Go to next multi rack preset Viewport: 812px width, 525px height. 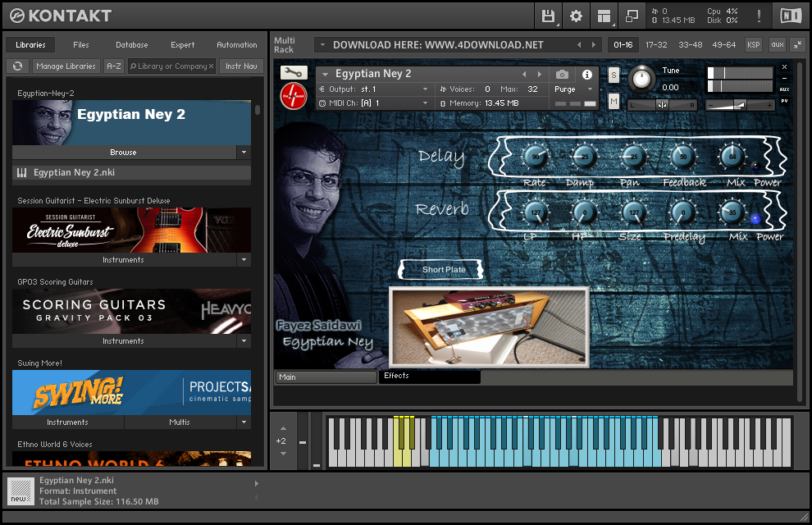[x=594, y=45]
